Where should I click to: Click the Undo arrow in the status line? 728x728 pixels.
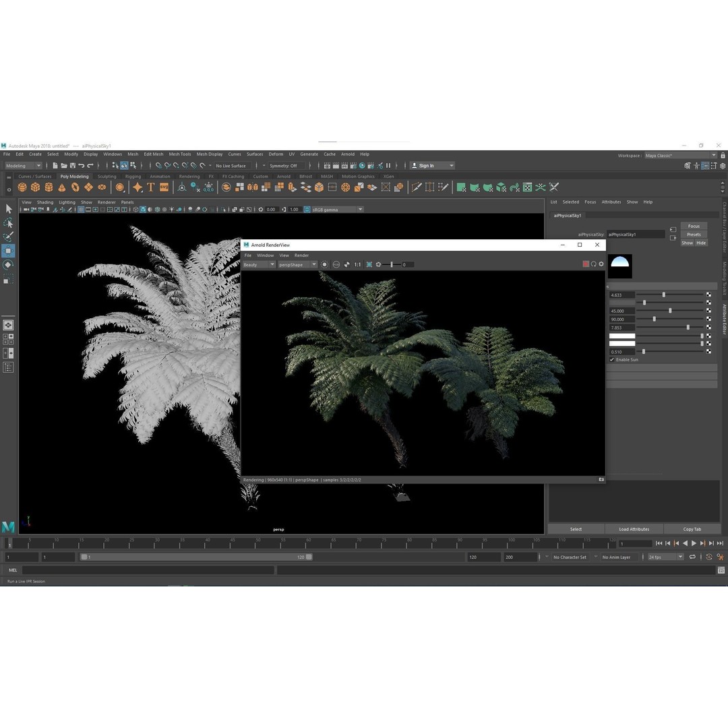coord(82,165)
